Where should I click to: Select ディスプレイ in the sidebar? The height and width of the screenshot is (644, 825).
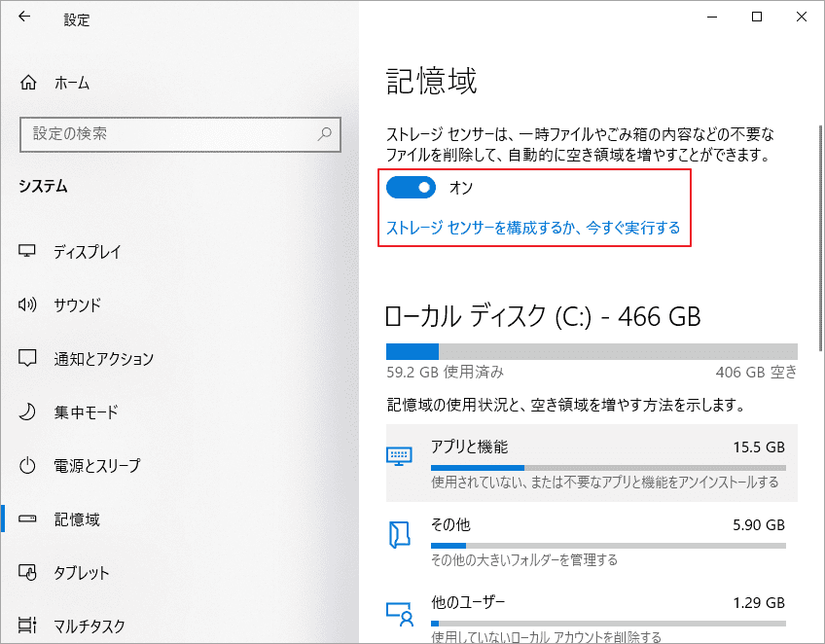[180, 252]
